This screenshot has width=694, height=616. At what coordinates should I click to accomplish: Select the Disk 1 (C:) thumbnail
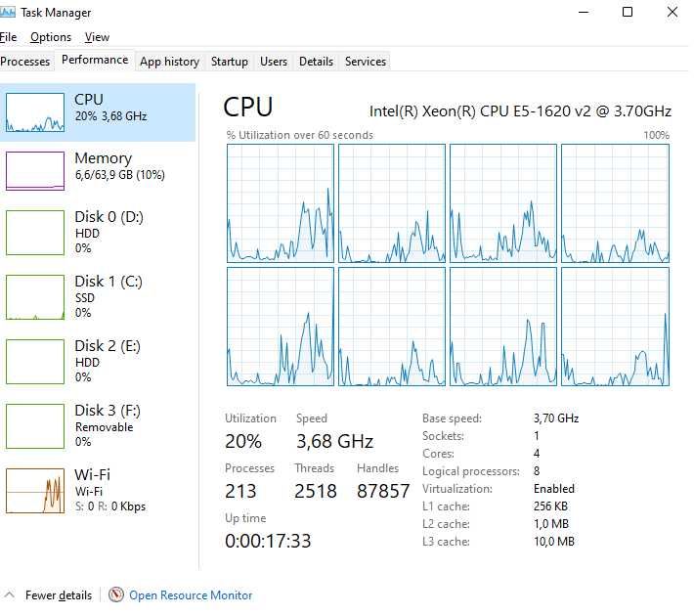pyautogui.click(x=35, y=297)
